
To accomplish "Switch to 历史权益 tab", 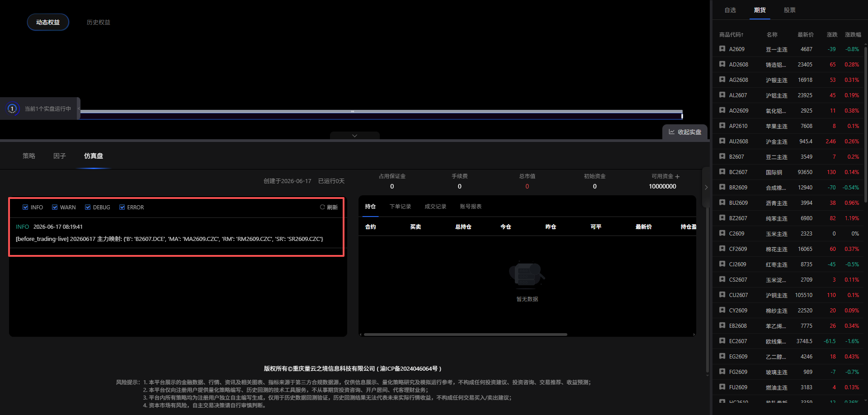I will [99, 22].
